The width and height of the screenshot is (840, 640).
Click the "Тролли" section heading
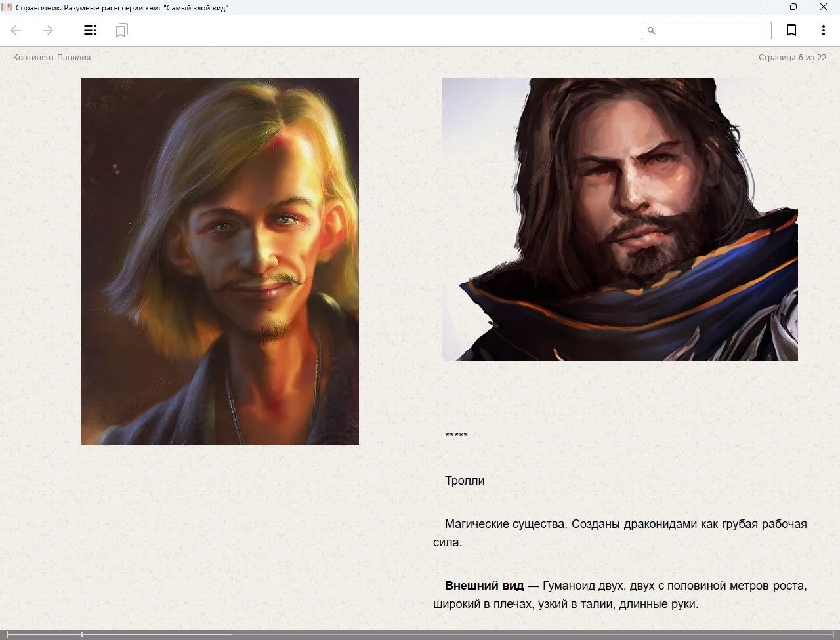[465, 481]
